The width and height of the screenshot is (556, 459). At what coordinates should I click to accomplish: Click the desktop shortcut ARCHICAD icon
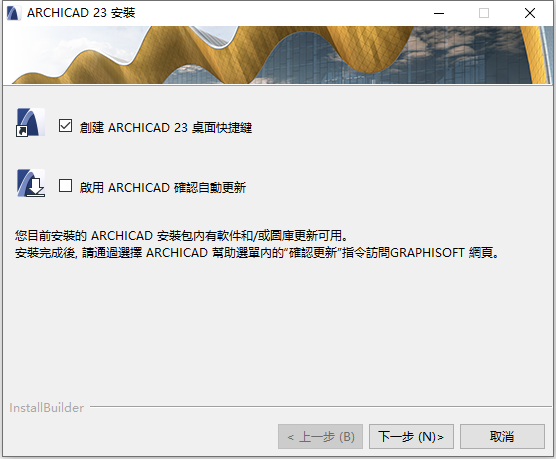pos(30,122)
